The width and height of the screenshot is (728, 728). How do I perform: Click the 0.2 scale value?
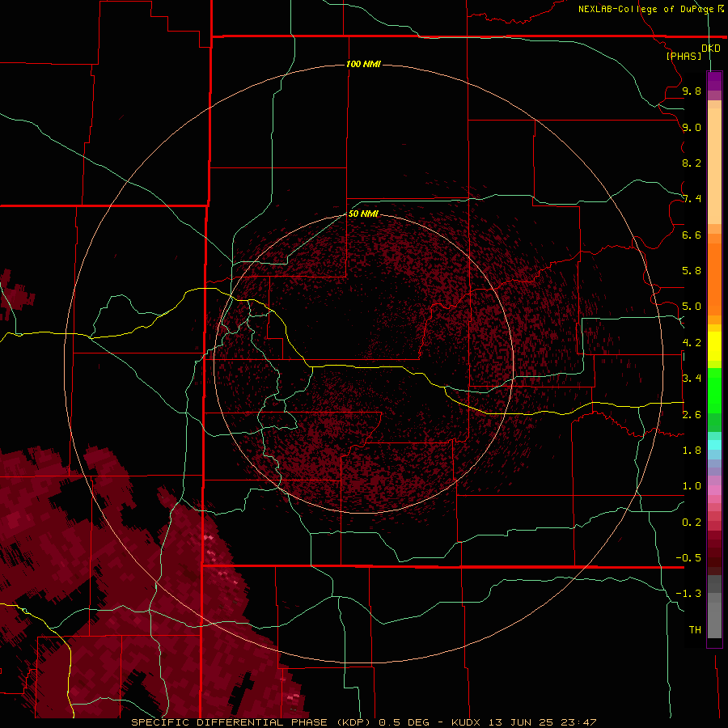coord(692,523)
